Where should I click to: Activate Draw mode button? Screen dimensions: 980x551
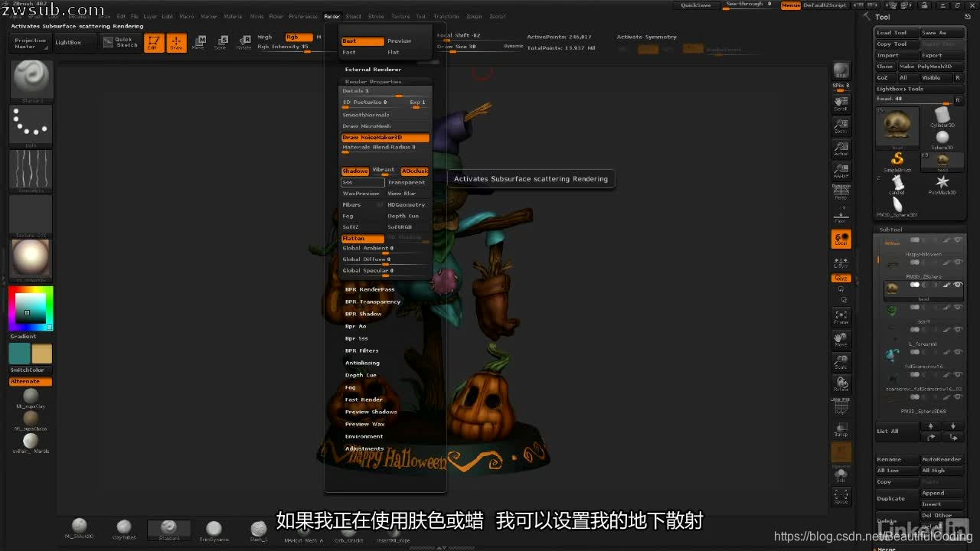click(177, 43)
